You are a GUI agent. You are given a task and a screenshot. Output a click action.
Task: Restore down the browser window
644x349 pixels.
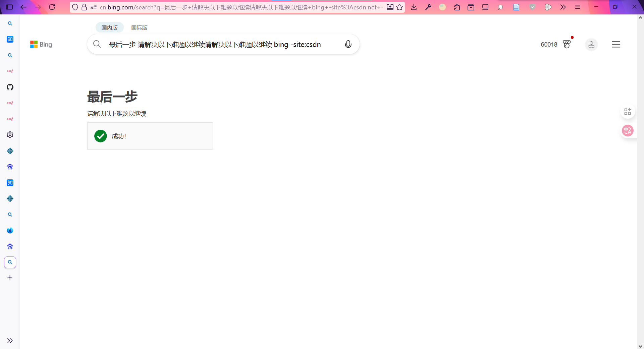coord(615,7)
